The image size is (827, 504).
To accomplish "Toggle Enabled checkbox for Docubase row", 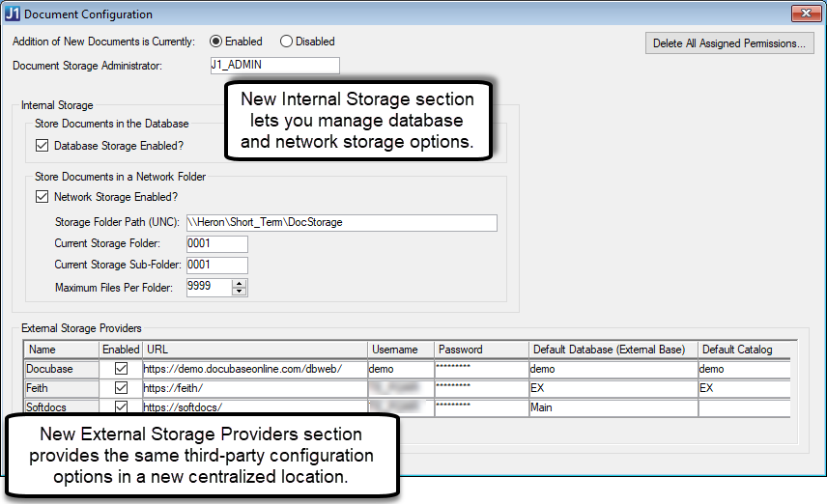I will 121,369.
